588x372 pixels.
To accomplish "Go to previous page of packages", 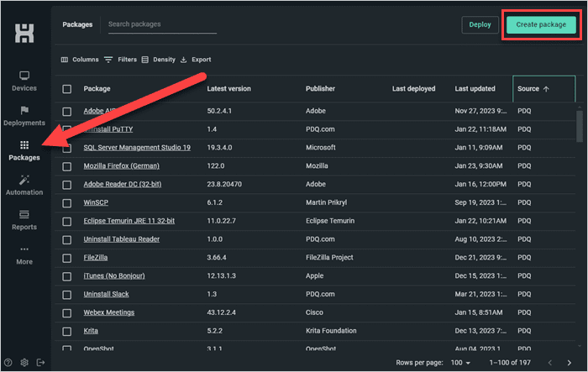I will (550, 363).
